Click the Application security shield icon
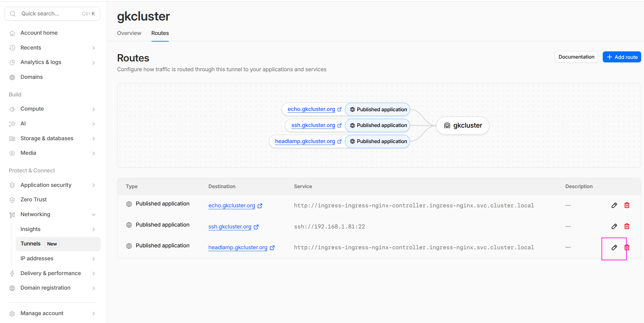 (12, 185)
